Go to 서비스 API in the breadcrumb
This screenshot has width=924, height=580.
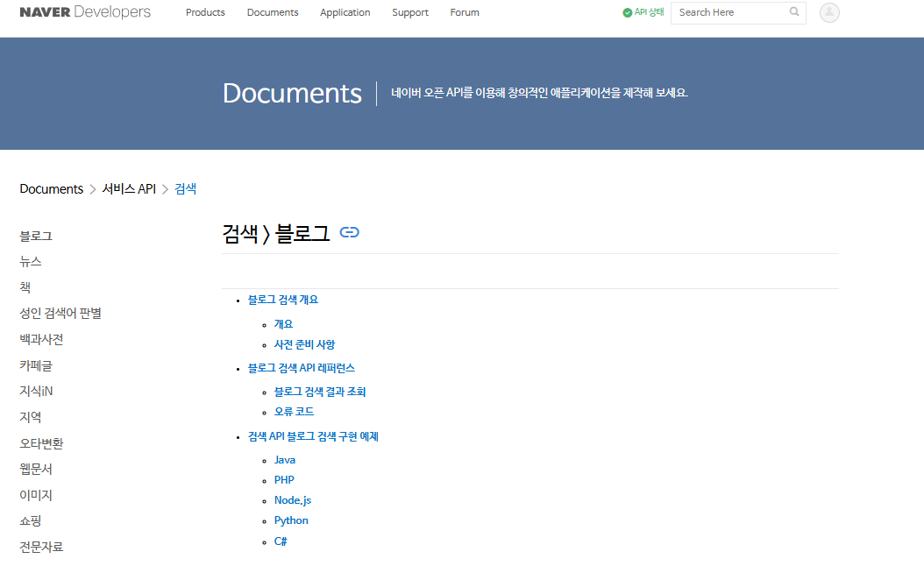(x=129, y=189)
